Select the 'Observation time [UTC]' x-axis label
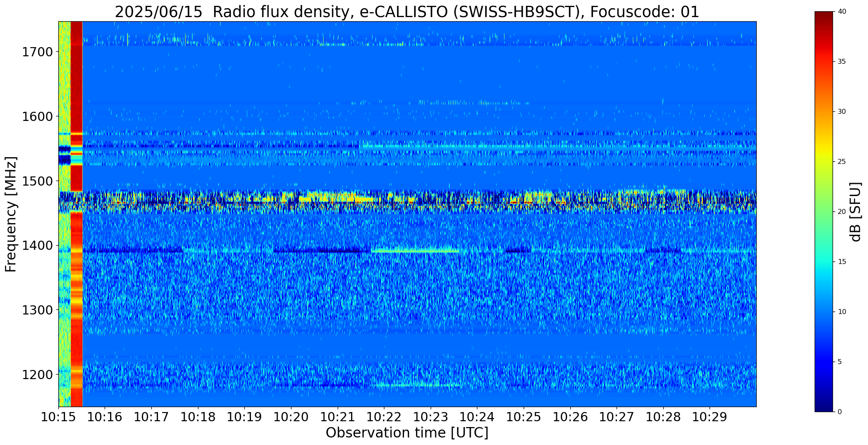868x445 pixels. 407,432
